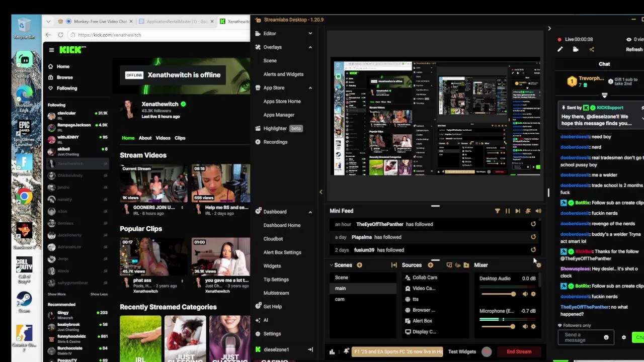Open scene transitions icon beside Scenes

point(394,265)
